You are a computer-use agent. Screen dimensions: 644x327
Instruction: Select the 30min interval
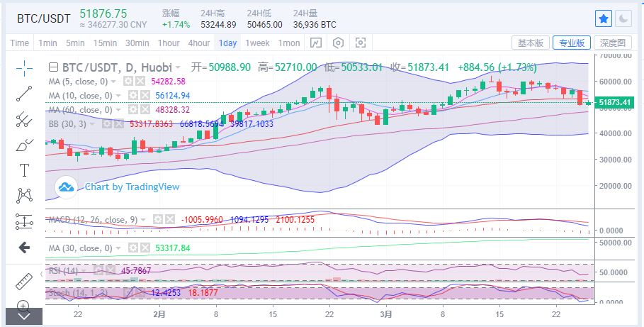(x=137, y=43)
